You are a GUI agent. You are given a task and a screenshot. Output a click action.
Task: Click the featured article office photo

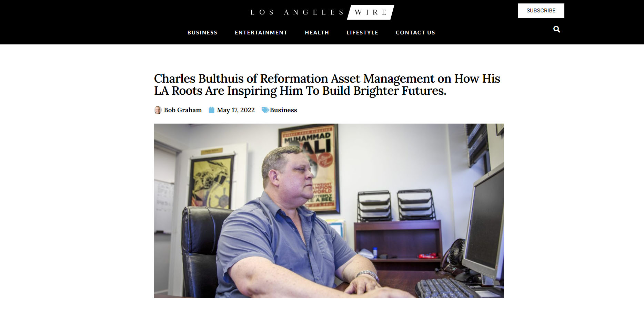click(329, 211)
